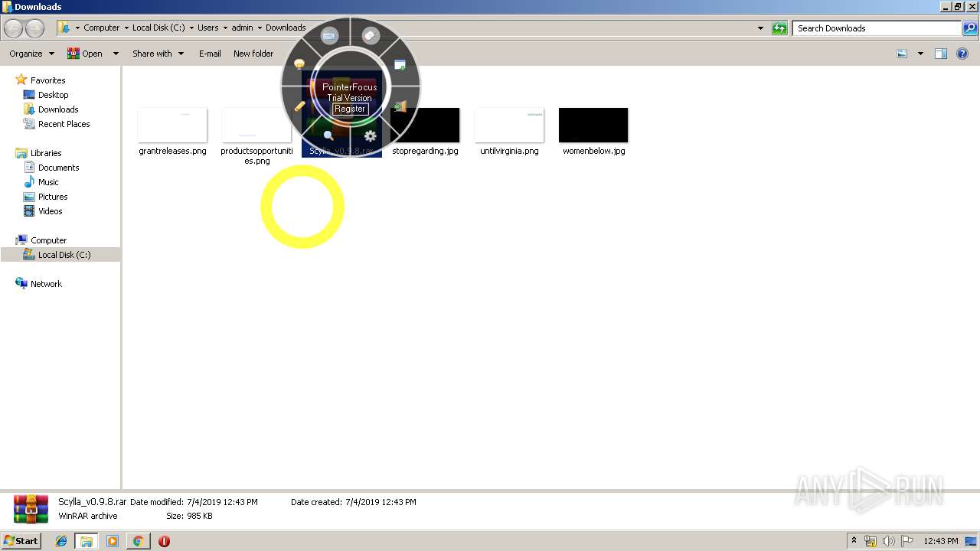The width and height of the screenshot is (980, 551).
Task: Open the Share with menu
Action: (x=158, y=54)
